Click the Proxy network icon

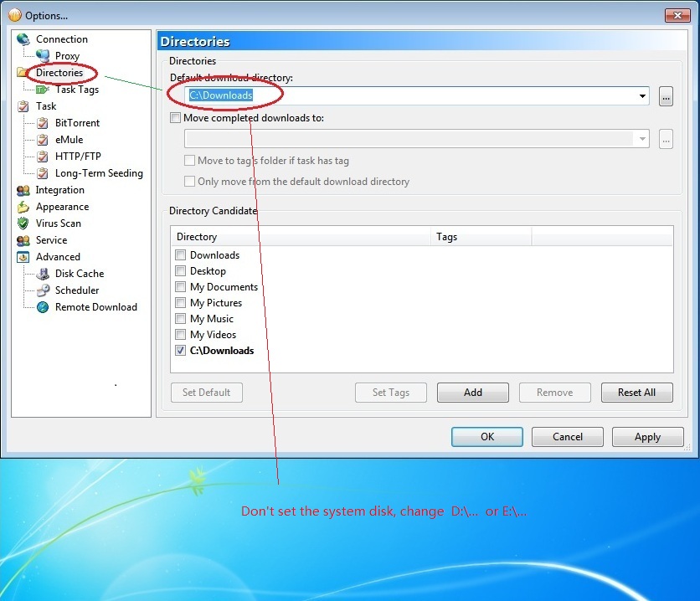click(43, 56)
